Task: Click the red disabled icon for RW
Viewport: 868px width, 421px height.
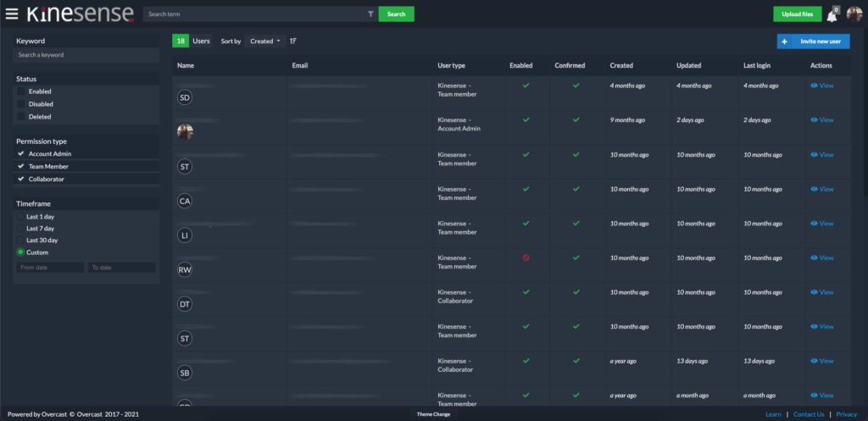Action: pyautogui.click(x=526, y=258)
